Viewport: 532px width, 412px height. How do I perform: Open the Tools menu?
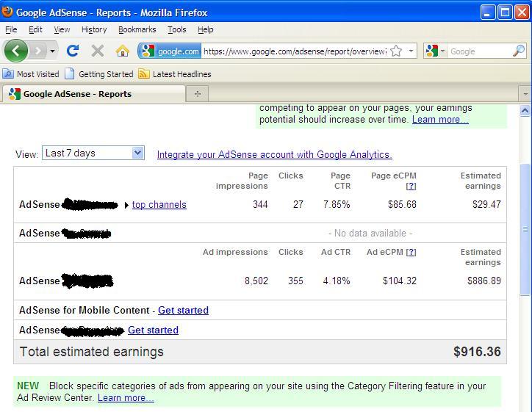pyautogui.click(x=176, y=29)
